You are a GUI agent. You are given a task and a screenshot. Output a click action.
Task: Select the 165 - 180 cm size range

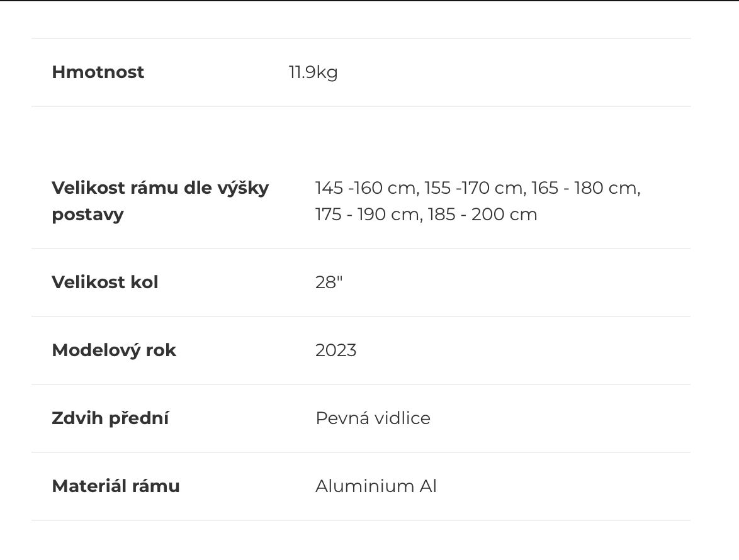click(x=585, y=188)
